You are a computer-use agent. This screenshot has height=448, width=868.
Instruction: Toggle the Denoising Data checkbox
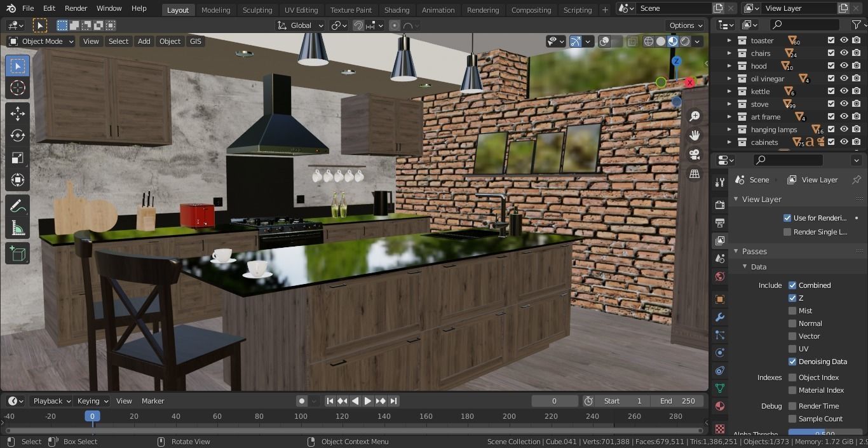coord(792,362)
